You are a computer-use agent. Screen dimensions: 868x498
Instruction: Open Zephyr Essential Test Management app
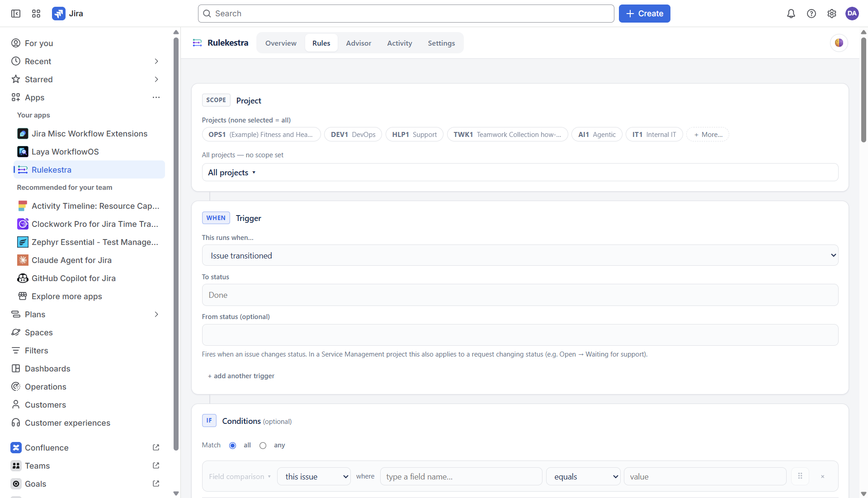point(89,242)
